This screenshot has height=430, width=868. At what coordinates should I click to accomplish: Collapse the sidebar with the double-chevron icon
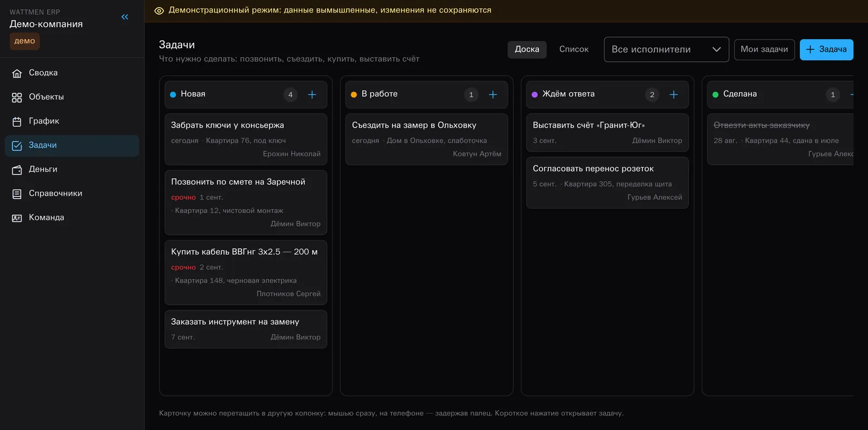point(125,17)
